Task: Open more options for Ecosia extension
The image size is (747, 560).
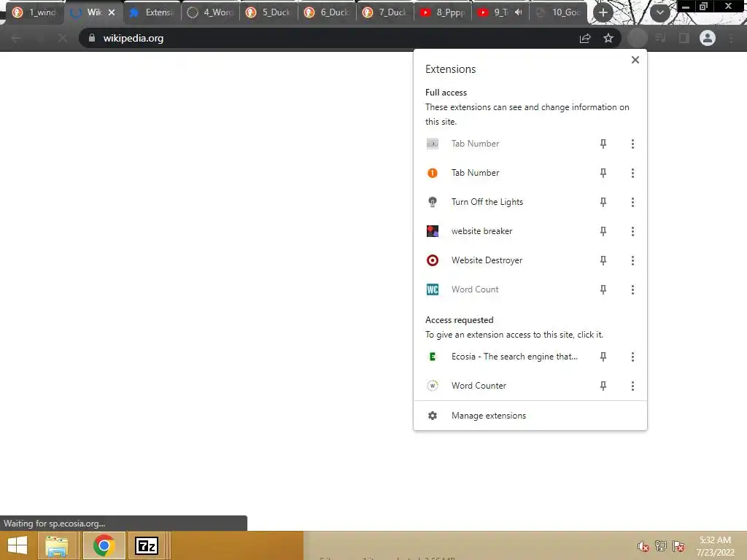Action: coord(632,357)
